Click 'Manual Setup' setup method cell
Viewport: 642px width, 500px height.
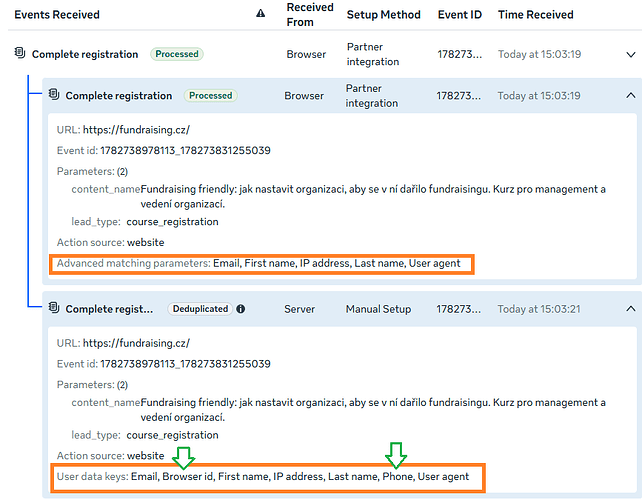coord(378,309)
